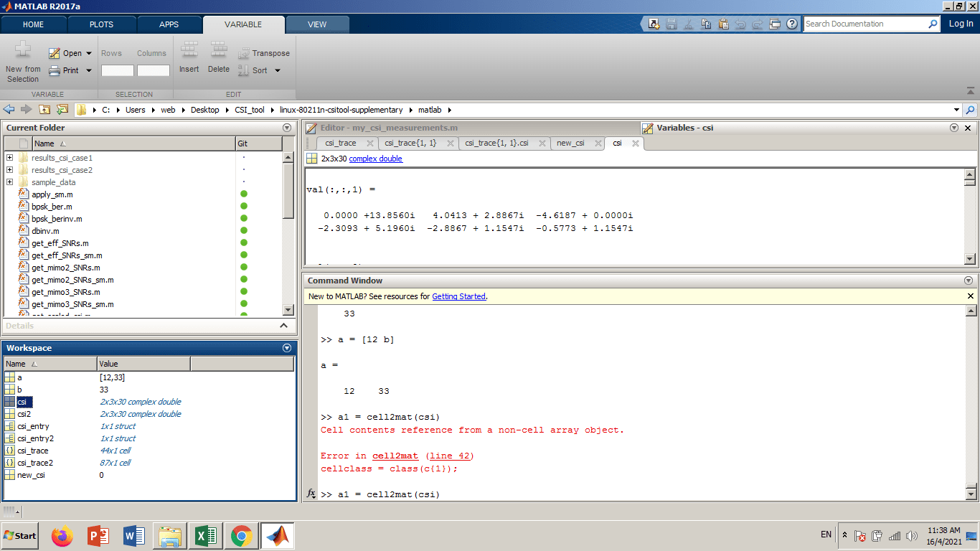Open Workspace panel actions menu
This screenshot has height=551, width=980.
tap(287, 348)
